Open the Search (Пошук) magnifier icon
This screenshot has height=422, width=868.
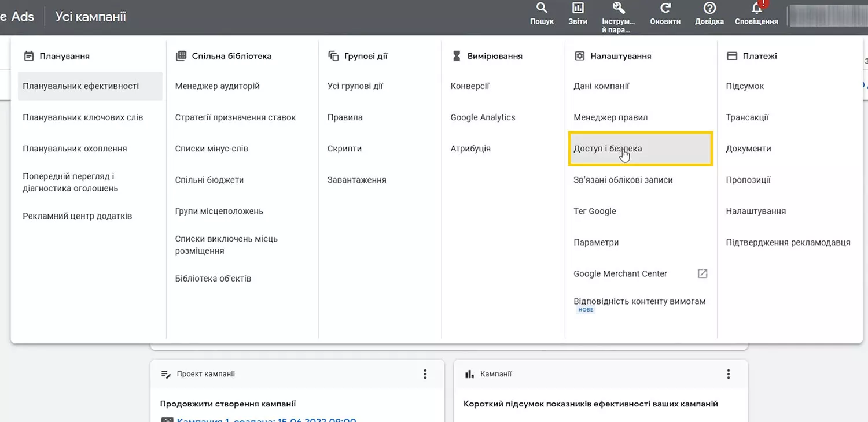[x=542, y=8]
